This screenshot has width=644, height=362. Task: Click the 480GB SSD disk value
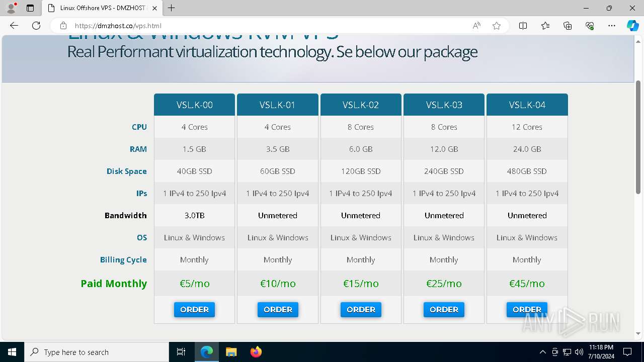point(527,171)
